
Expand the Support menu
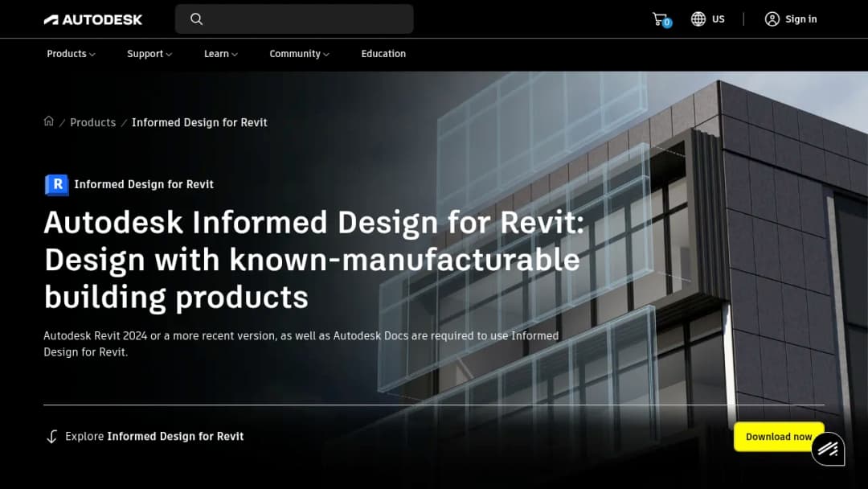click(149, 54)
